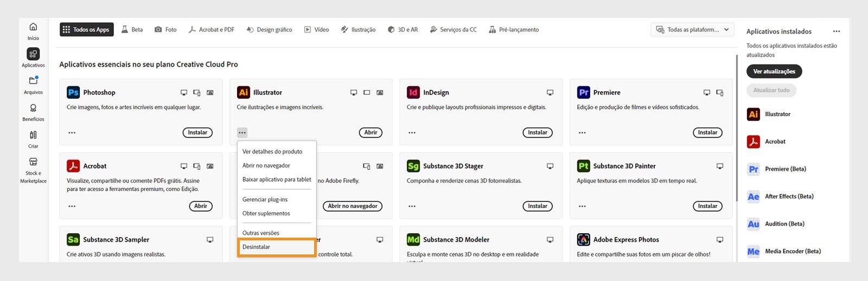The height and width of the screenshot is (281, 868).
Task: Switch to the Serviços da CC tab
Action: [x=453, y=30]
